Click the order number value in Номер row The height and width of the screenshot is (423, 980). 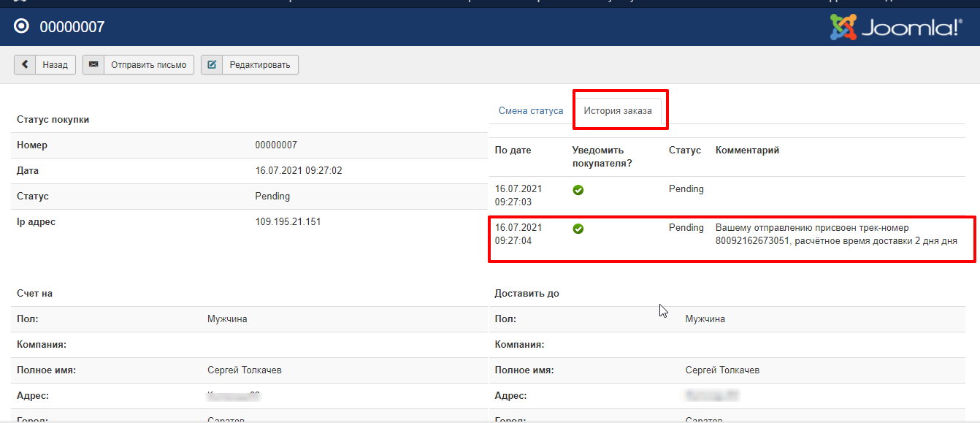click(276, 145)
